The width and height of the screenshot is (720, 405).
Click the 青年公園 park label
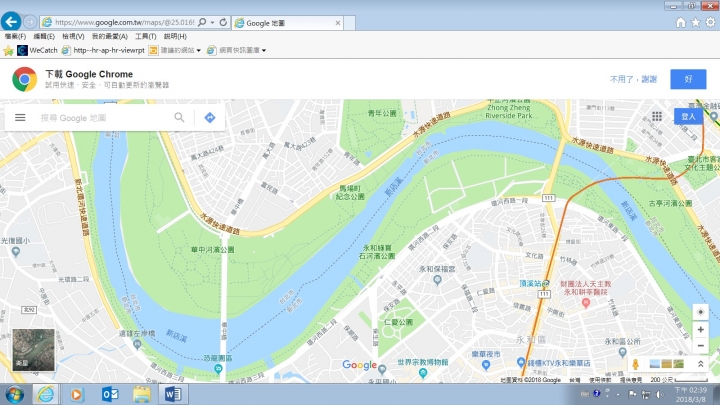tap(382, 113)
